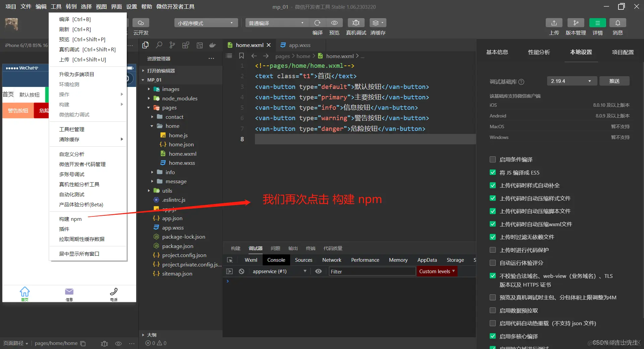Click the element inspector icon in devtools
Viewport: 644px width, 349px height.
click(x=230, y=260)
